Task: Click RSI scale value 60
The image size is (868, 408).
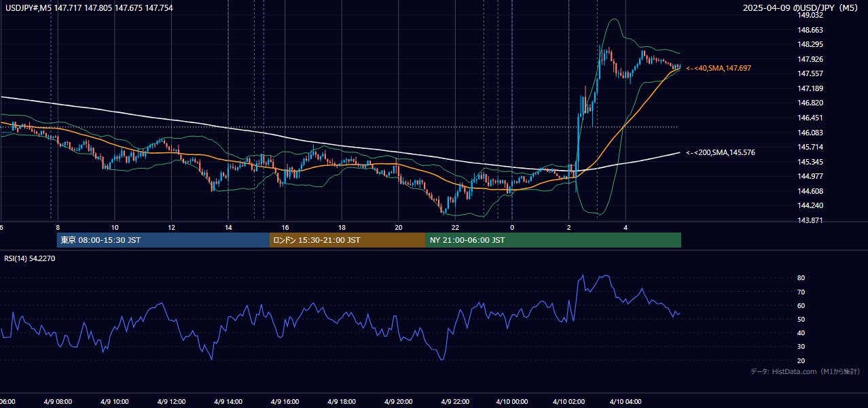Action: pyautogui.click(x=801, y=305)
